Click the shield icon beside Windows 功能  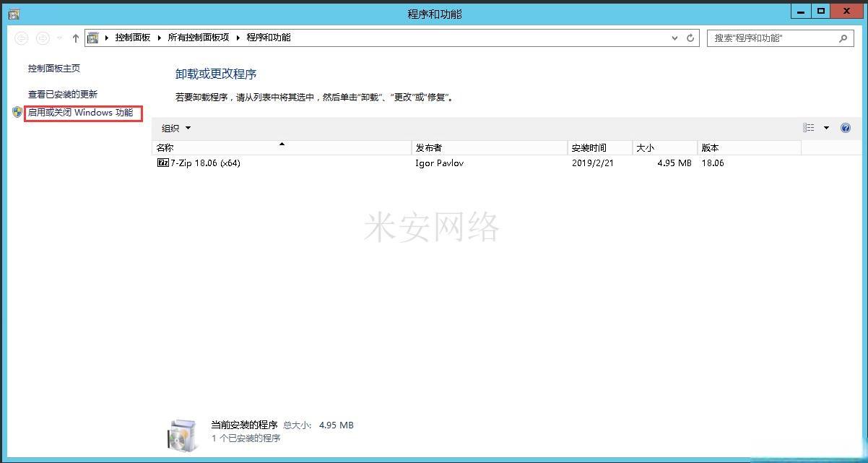tap(18, 113)
